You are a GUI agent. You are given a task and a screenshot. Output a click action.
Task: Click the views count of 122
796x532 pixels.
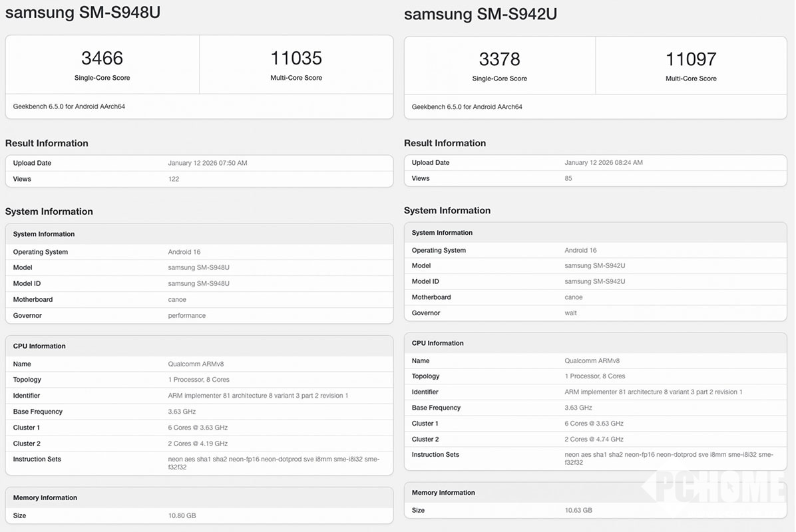(174, 179)
